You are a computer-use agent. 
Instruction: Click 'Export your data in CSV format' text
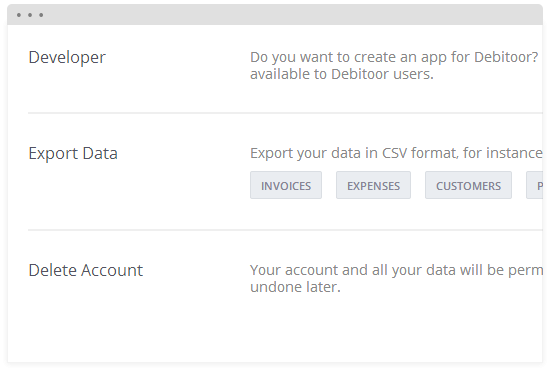point(354,154)
